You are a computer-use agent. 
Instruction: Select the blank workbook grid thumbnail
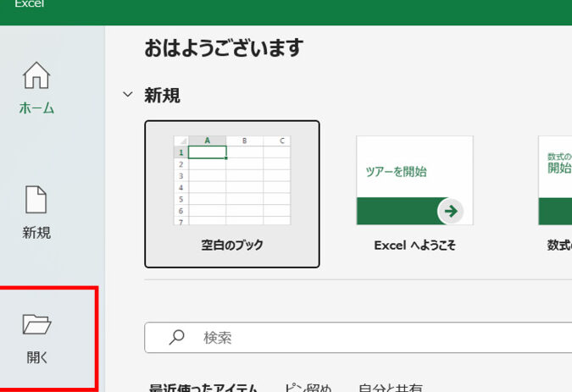(232, 179)
